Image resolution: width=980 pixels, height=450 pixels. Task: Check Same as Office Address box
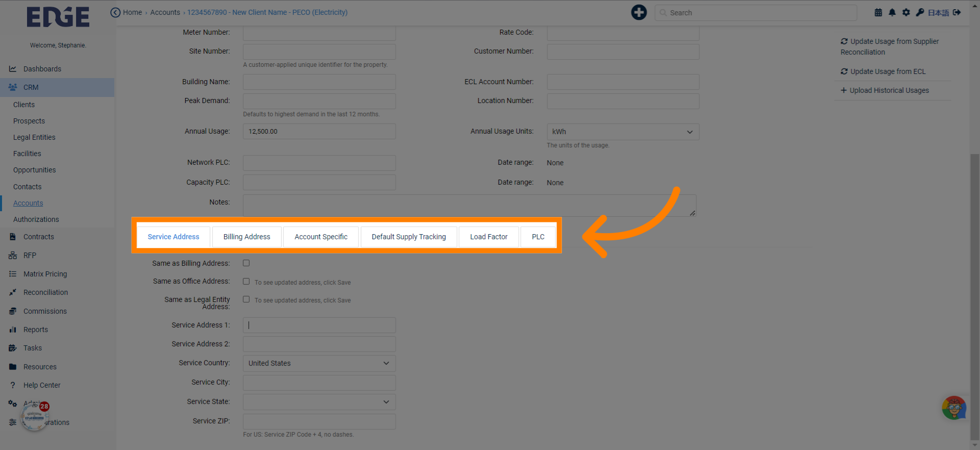click(x=246, y=281)
